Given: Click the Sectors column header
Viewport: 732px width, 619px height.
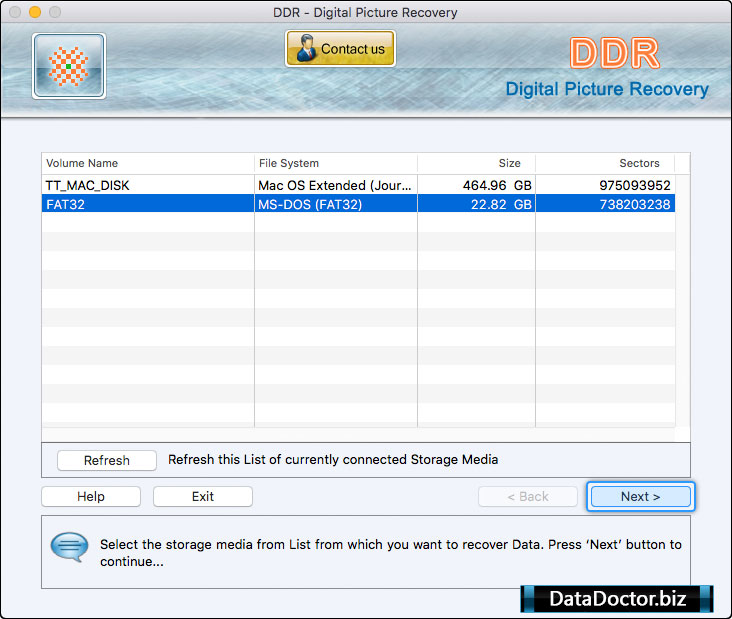Looking at the screenshot, I should [x=605, y=163].
